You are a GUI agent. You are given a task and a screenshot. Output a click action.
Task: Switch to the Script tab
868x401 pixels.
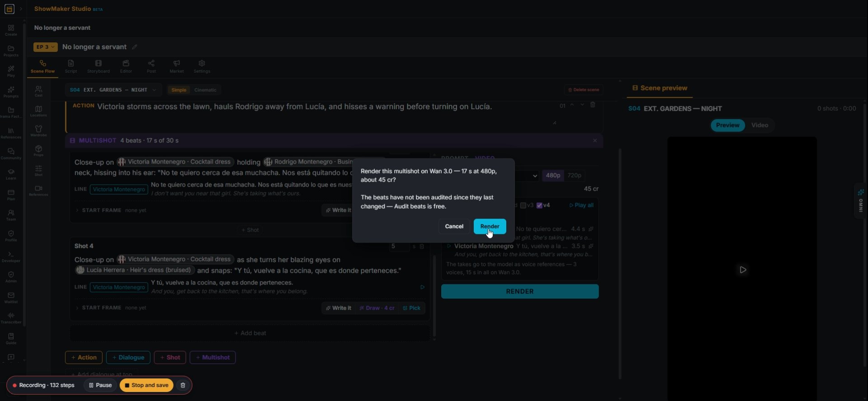71,66
